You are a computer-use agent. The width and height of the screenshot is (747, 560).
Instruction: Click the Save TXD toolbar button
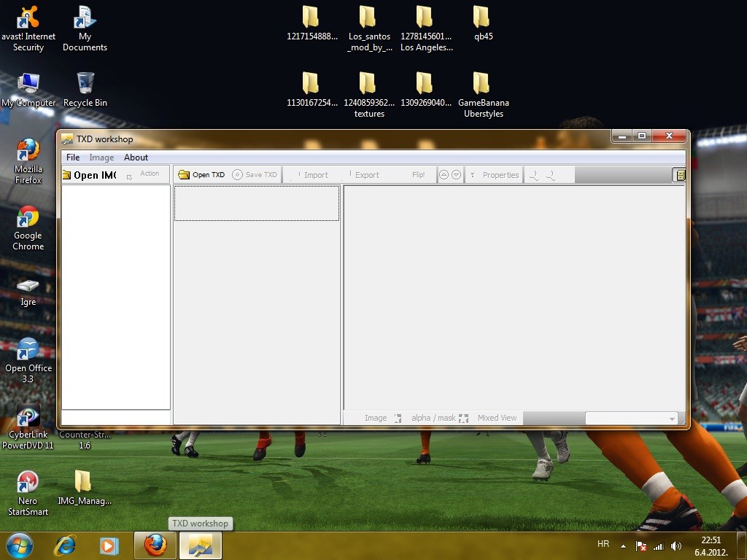tap(255, 175)
